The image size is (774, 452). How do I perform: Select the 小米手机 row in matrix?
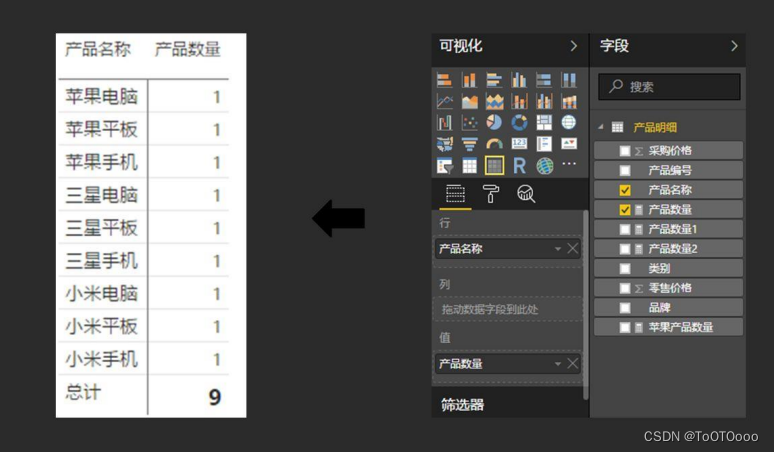coord(144,359)
